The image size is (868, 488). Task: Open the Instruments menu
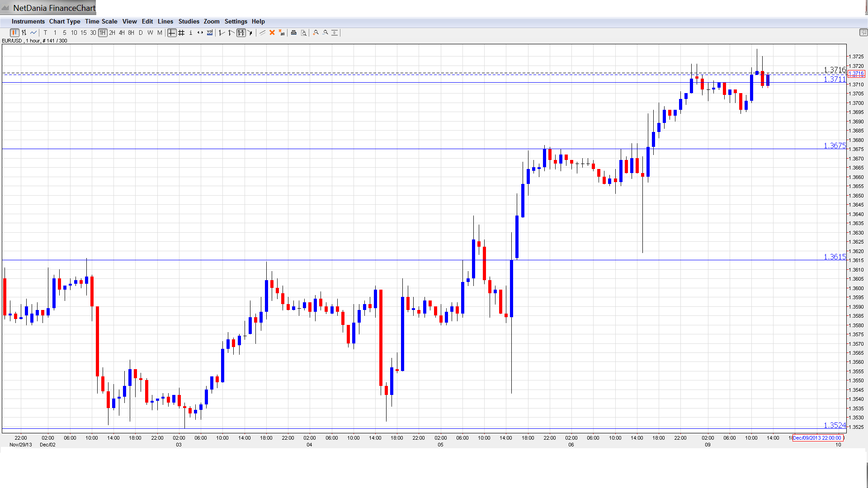coord(28,21)
